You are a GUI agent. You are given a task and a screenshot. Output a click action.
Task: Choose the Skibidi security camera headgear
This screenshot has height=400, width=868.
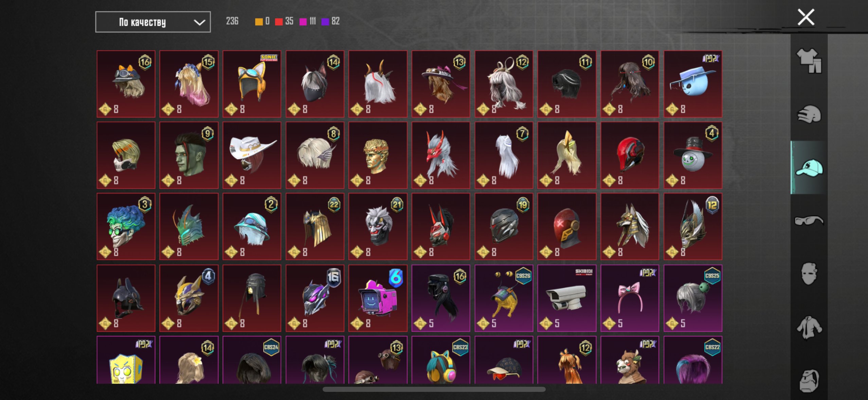(566, 298)
